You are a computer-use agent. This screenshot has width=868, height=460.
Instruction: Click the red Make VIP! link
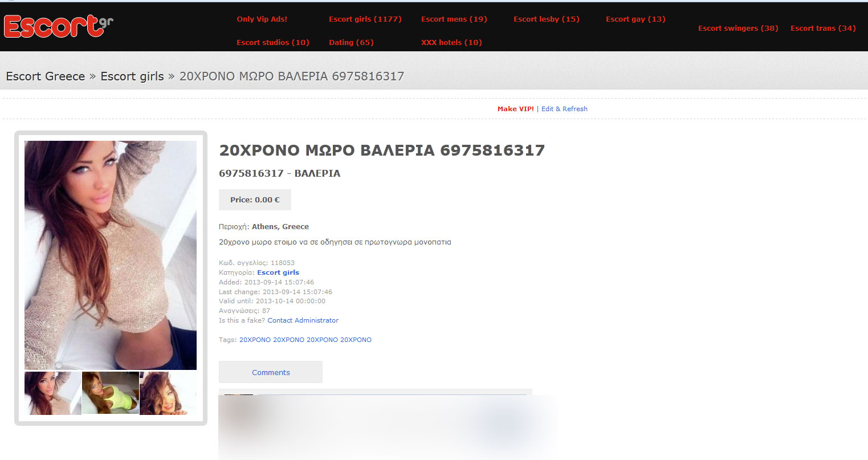515,109
